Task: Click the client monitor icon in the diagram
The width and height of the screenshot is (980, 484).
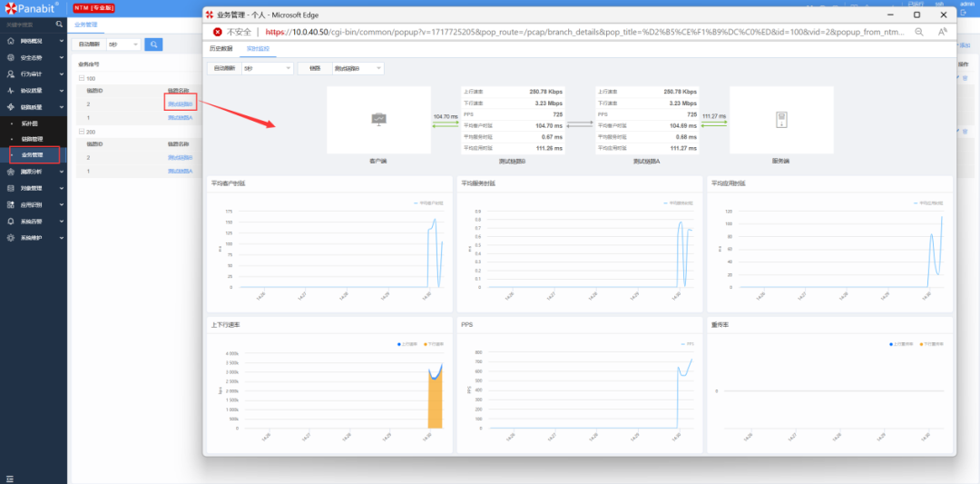Action: 378,118
